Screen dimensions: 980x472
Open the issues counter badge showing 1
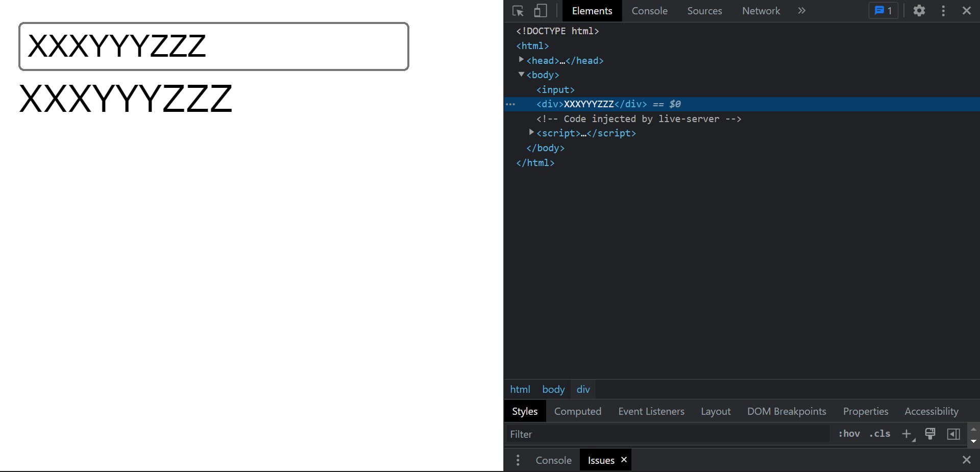pyautogui.click(x=884, y=11)
